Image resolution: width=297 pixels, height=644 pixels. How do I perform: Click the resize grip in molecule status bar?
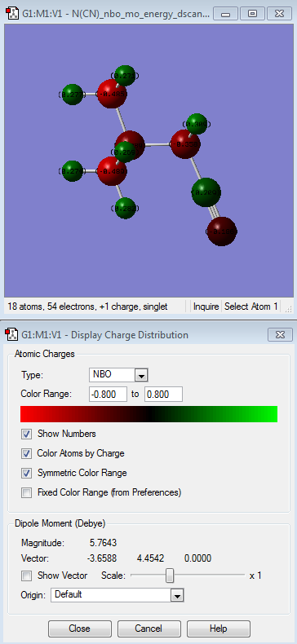coord(288,309)
